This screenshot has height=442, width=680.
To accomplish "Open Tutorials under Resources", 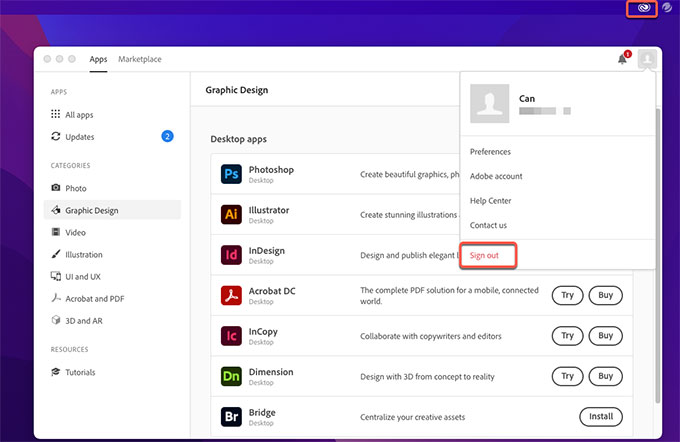I will tap(80, 372).
